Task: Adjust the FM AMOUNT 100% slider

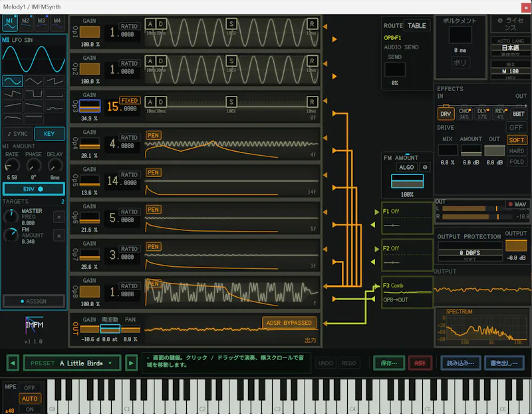Action: click(x=407, y=181)
